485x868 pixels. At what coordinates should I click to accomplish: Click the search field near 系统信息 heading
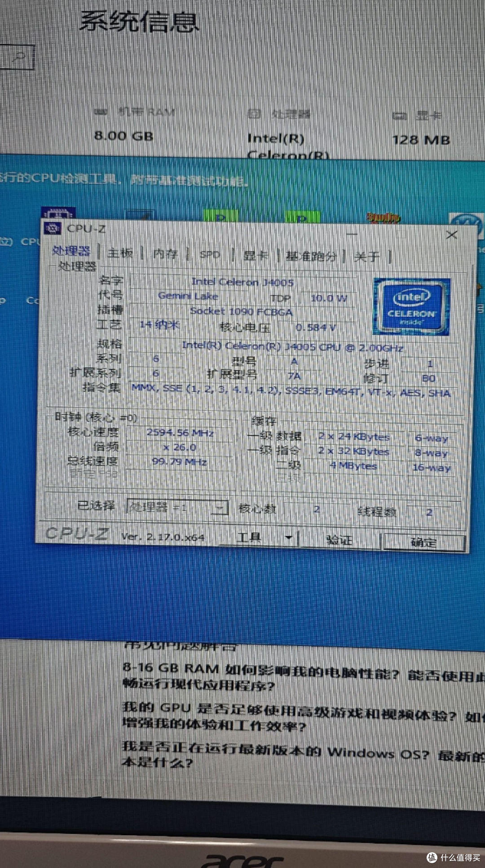tap(17, 57)
